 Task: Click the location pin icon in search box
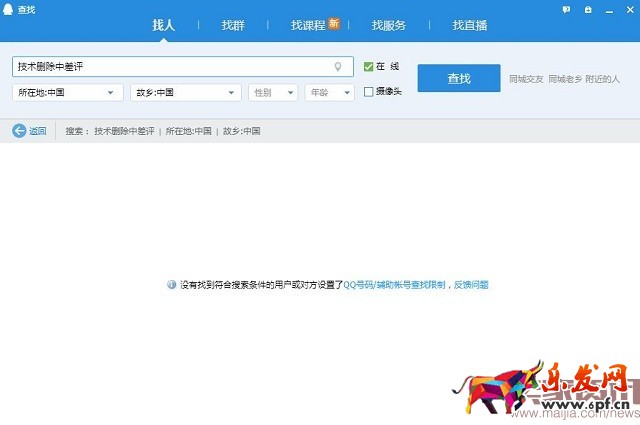pos(338,67)
